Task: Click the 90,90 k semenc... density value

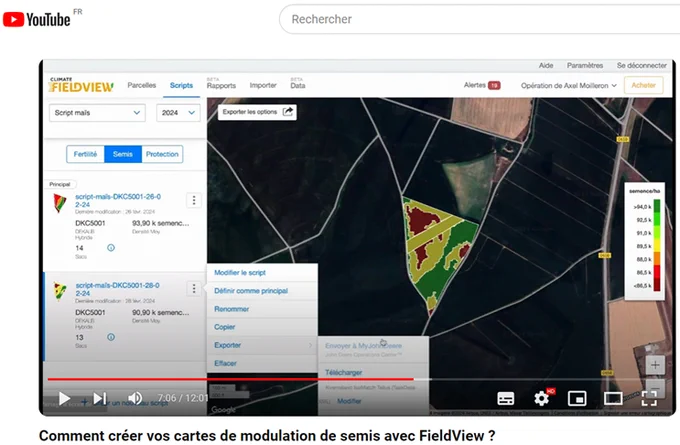Action: click(160, 312)
